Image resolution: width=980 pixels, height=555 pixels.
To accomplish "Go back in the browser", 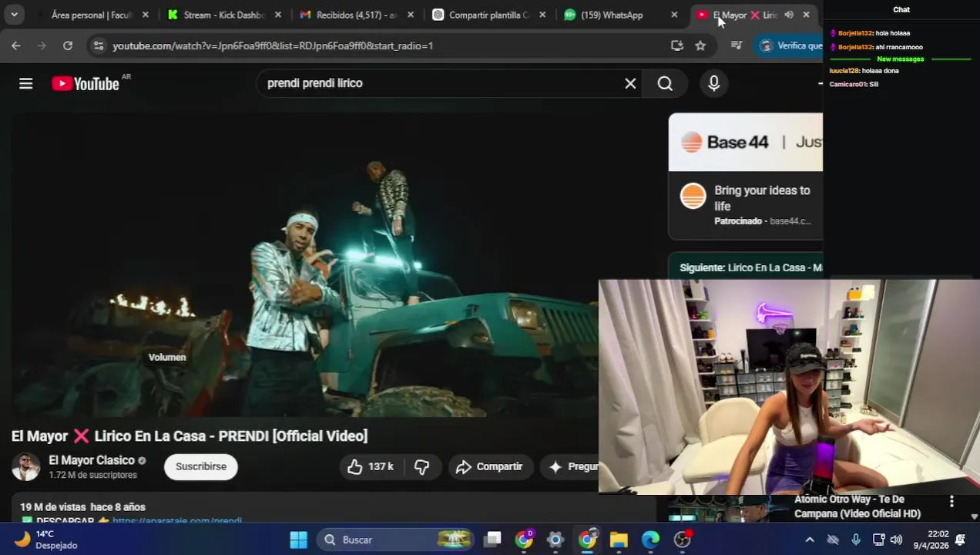I will 16,45.
